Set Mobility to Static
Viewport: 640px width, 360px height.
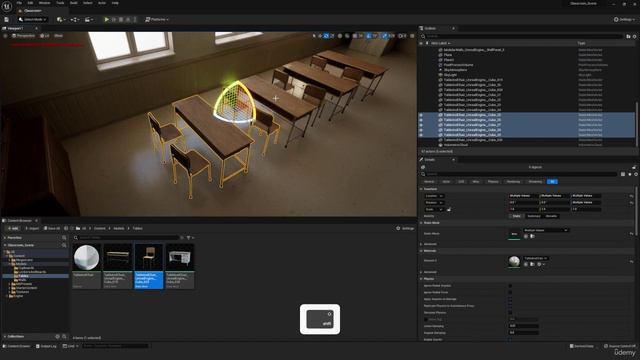click(516, 216)
